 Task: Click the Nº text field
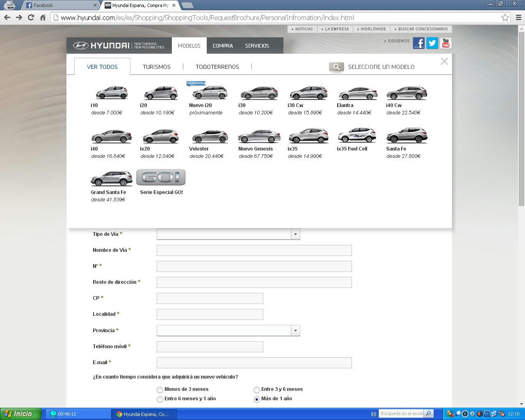[254, 266]
